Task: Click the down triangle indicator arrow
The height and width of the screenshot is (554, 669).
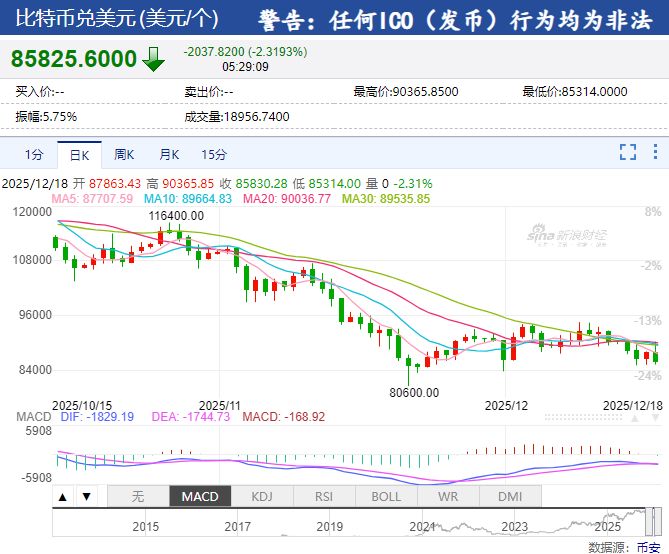Action: pos(86,496)
